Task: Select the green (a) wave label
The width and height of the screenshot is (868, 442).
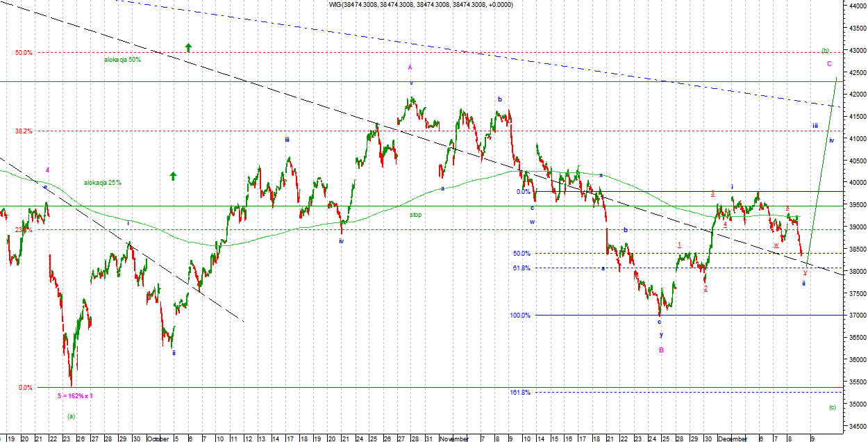Action: point(70,416)
